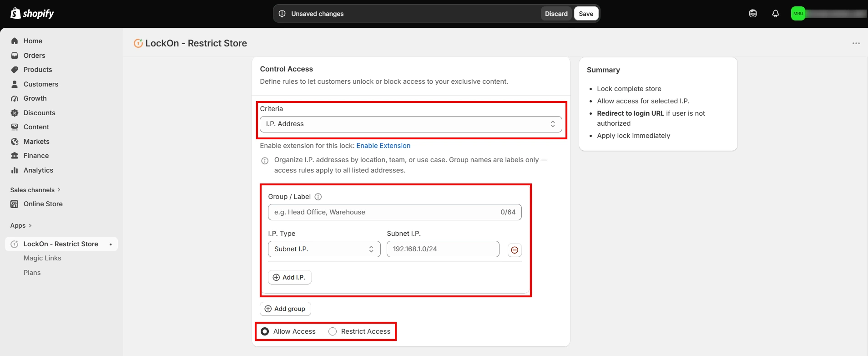Image resolution: width=868 pixels, height=356 pixels.
Task: Open the notifications bell
Action: [x=776, y=14]
